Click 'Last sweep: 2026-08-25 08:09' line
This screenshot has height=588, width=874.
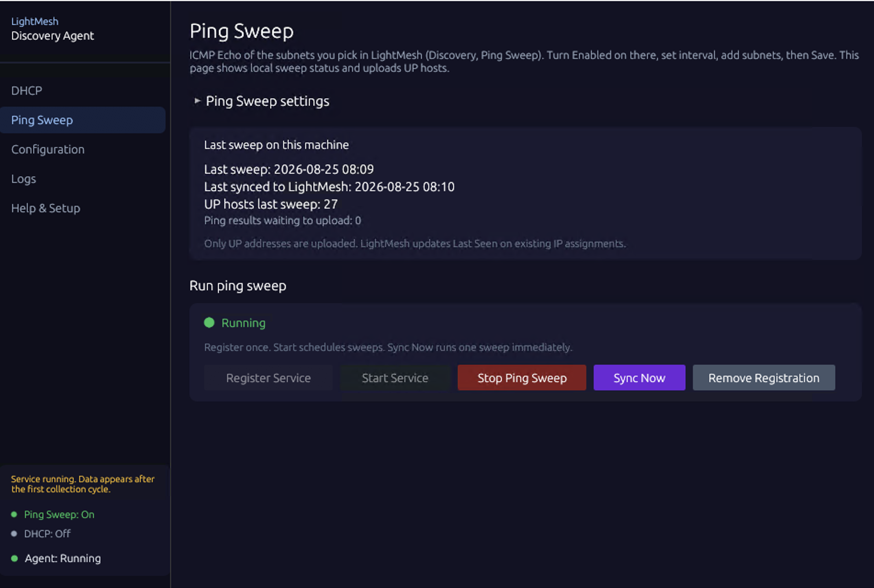tap(289, 169)
